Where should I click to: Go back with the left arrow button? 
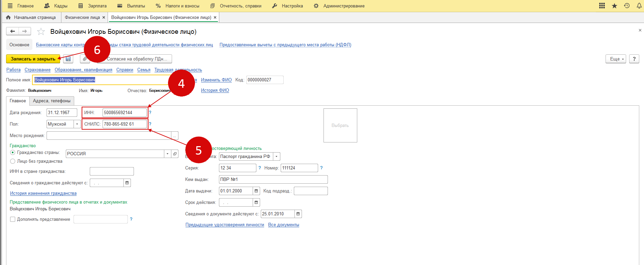point(12,31)
